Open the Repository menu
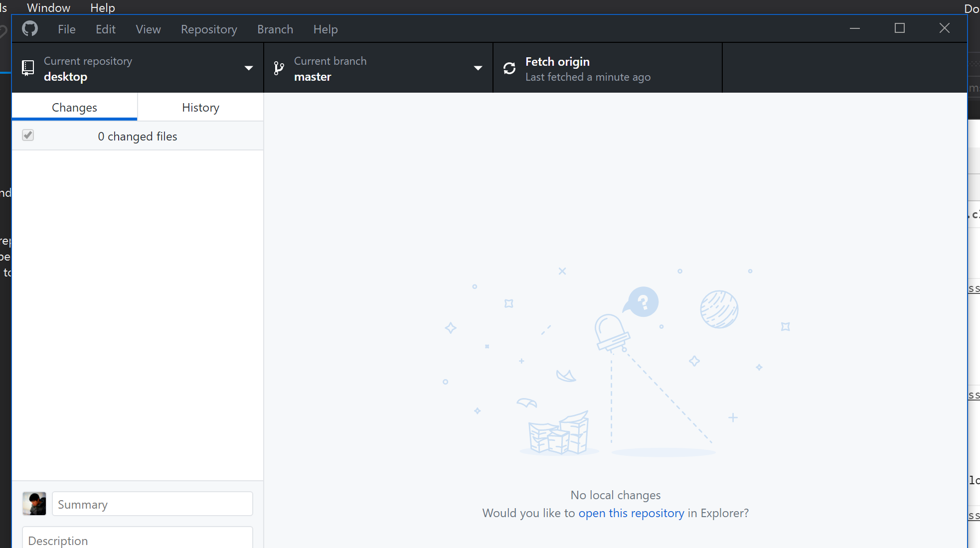Screen dimensions: 980x548 [209, 29]
